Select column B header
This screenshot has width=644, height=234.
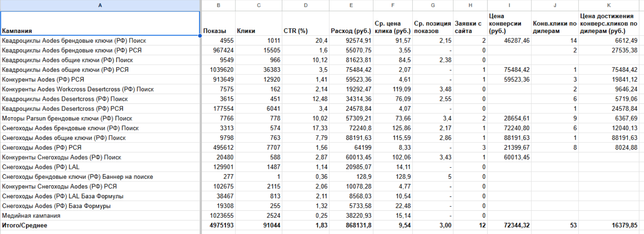click(218, 5)
